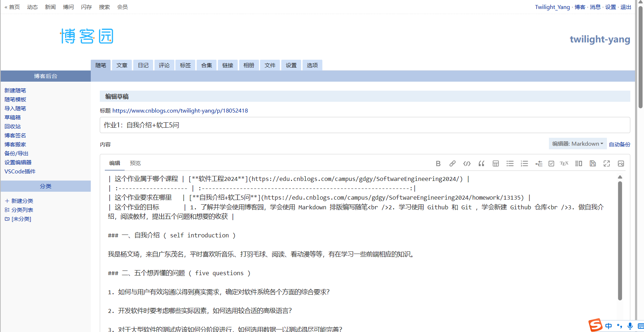Image resolution: width=644 pixels, height=332 pixels.
Task: Open the 相册 tab
Action: click(x=249, y=65)
